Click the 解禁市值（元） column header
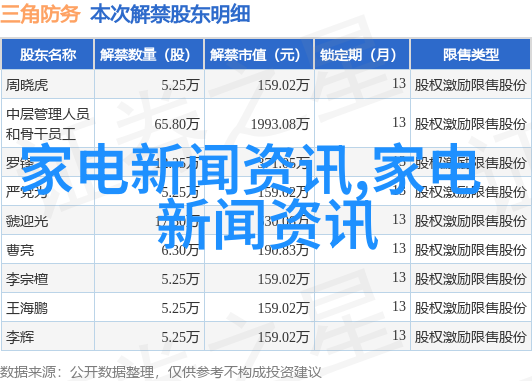Image resolution: width=532 pixels, height=381 pixels. click(x=259, y=55)
